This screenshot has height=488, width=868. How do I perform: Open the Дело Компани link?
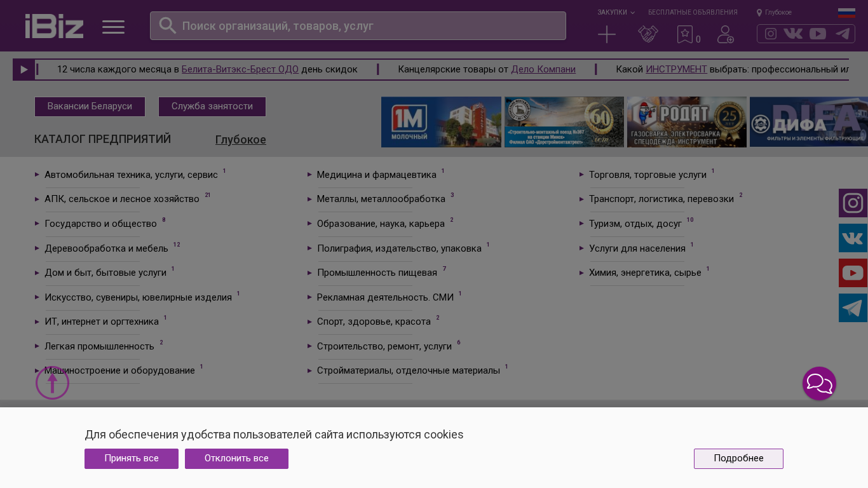543,69
